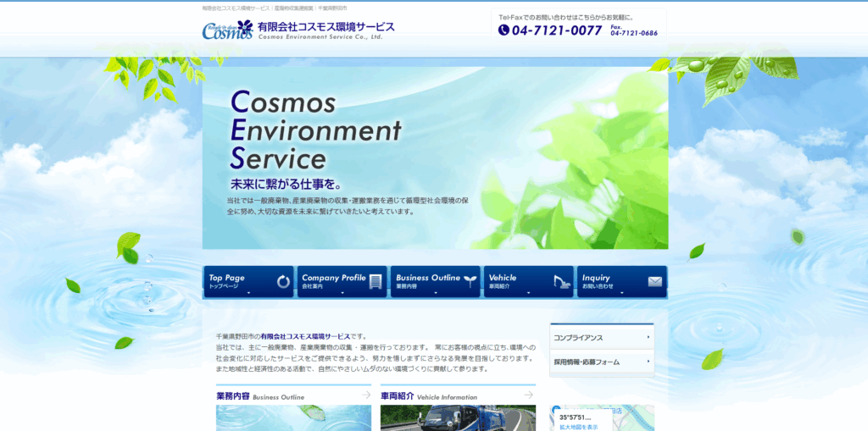The height and width of the screenshot is (431, 868).
Task: Click the Cosmos flower logo
Action: 229,29
